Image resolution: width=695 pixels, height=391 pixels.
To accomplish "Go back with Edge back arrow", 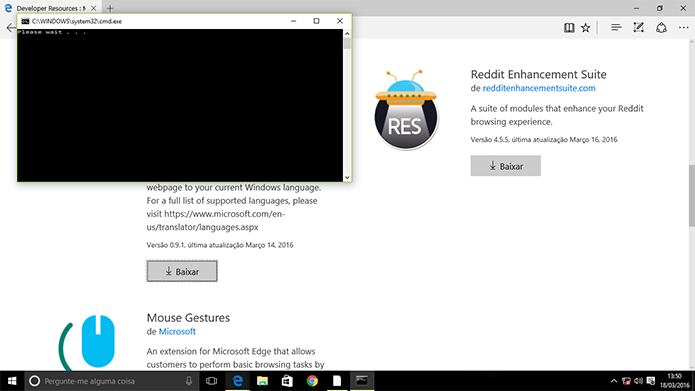I will coord(11,28).
